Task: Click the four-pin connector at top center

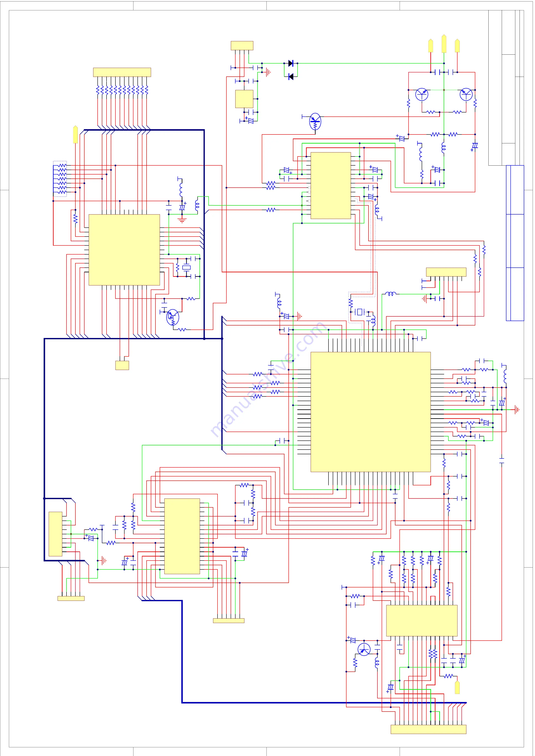Action: click(242, 46)
